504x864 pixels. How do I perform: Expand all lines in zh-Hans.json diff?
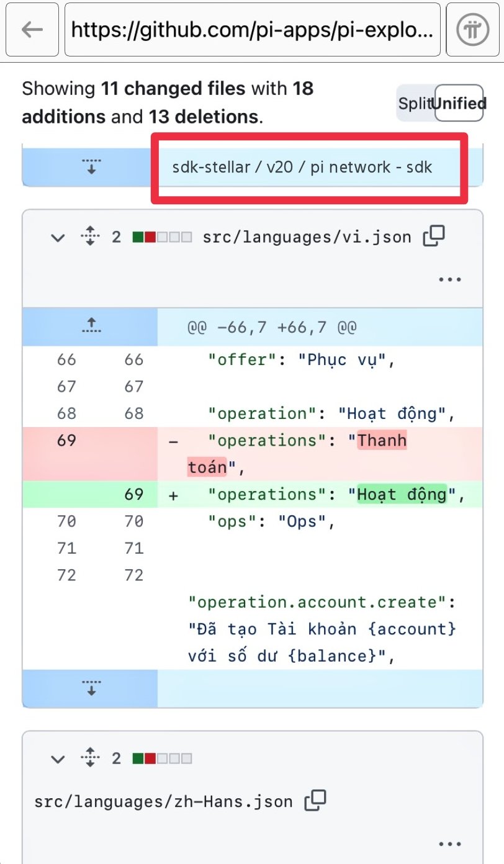(x=91, y=758)
